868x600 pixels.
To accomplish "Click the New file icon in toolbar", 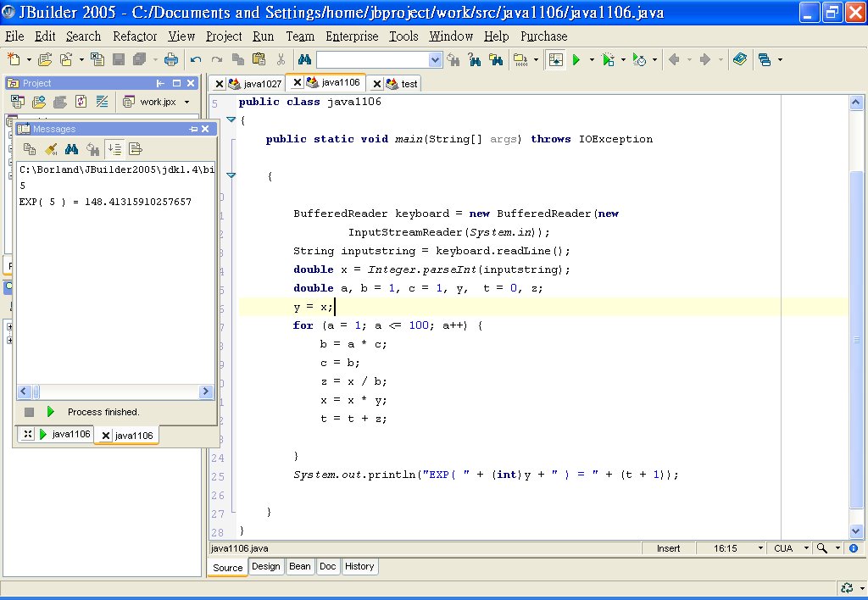I will [14, 59].
